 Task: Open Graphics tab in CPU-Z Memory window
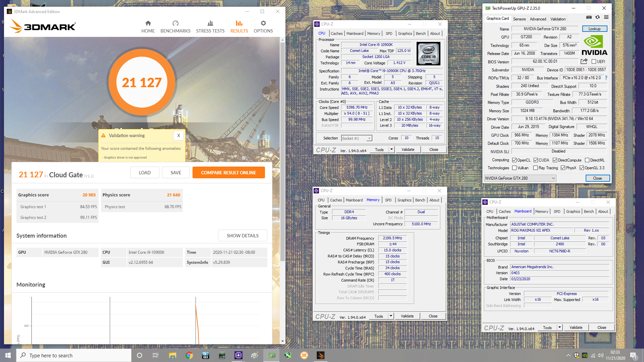pos(404,200)
